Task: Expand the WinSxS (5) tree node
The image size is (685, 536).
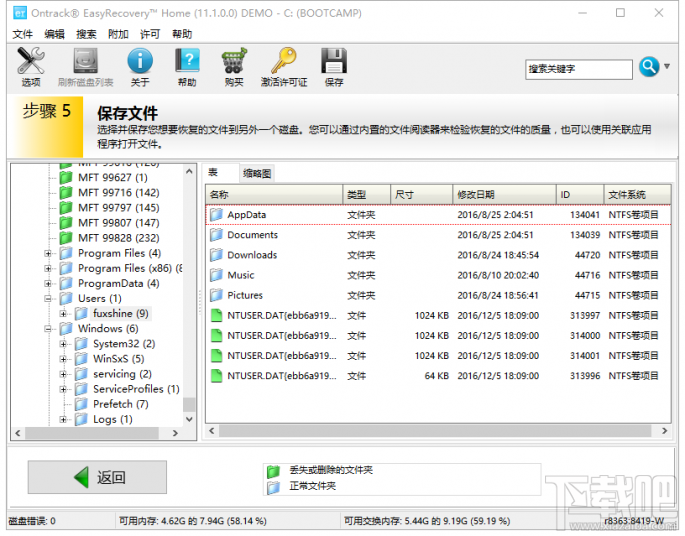Action: pyautogui.click(x=63, y=359)
